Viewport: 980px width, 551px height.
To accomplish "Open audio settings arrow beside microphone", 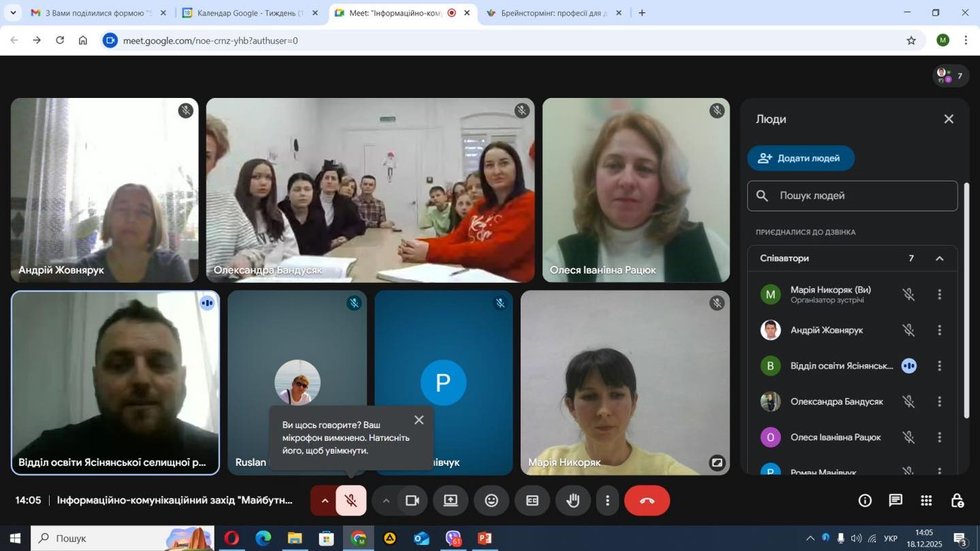I will 325,501.
